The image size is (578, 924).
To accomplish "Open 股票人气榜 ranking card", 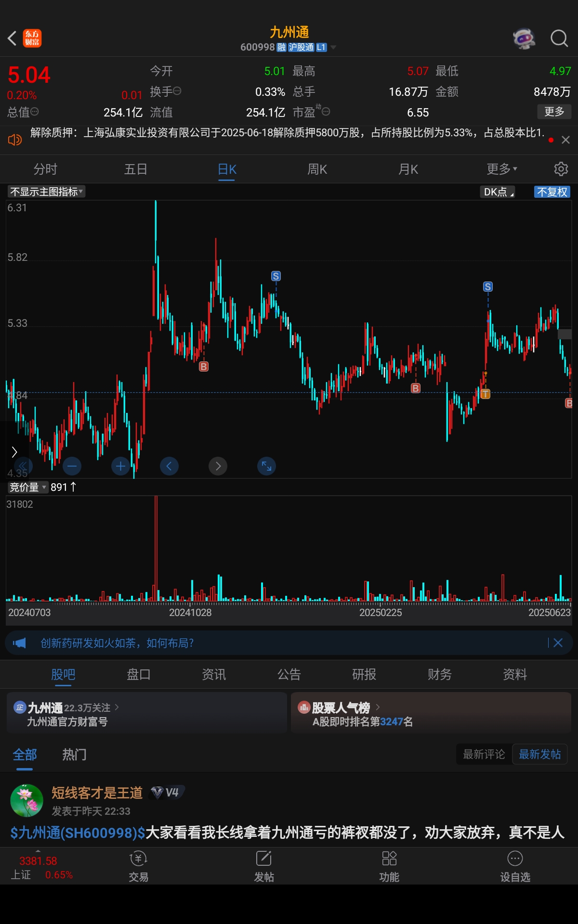I will point(431,713).
